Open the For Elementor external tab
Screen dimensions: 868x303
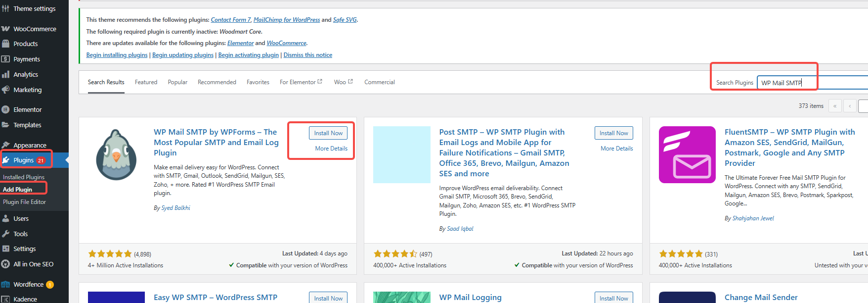point(301,82)
